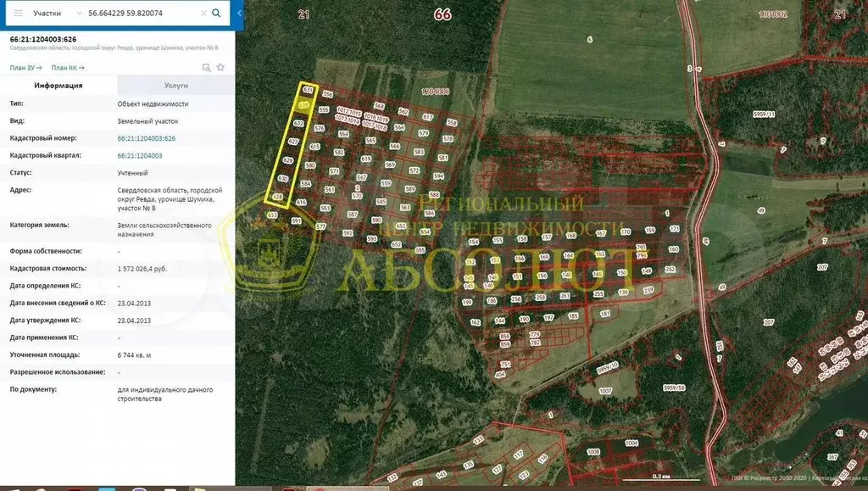868x491 pixels.
Task: Switch to the Информация tab
Action: 58,86
